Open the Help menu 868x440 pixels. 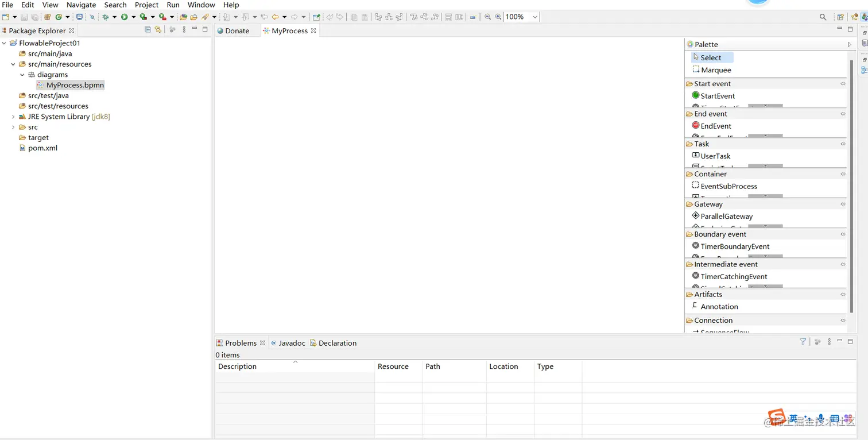click(x=231, y=5)
